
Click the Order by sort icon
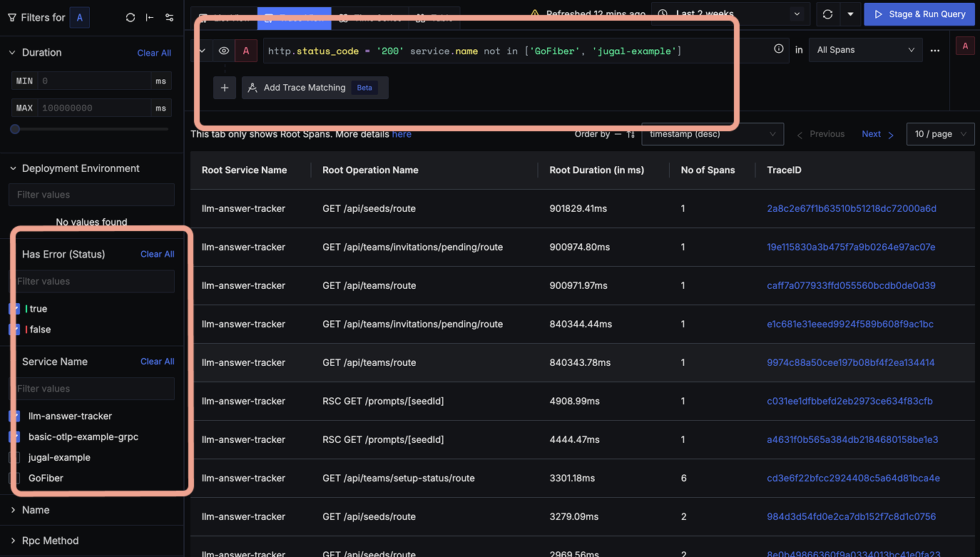click(631, 134)
